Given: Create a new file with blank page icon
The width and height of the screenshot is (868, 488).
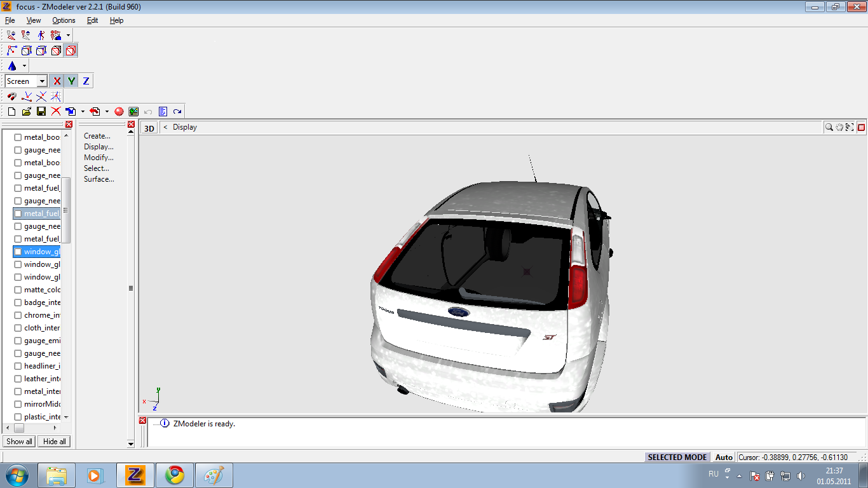Looking at the screenshot, I should 11,111.
